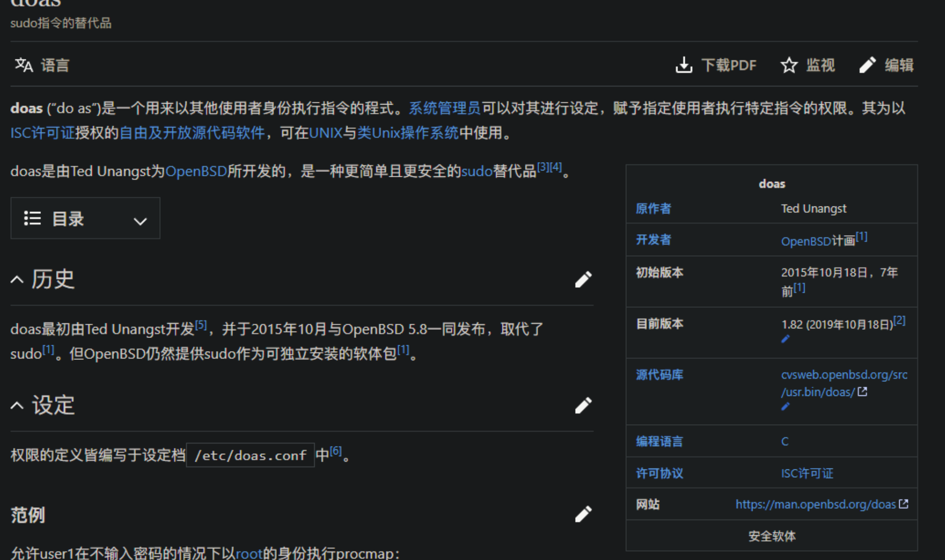Open the root link in 范例 text
Screen dimensions: 945x560
click(249, 553)
